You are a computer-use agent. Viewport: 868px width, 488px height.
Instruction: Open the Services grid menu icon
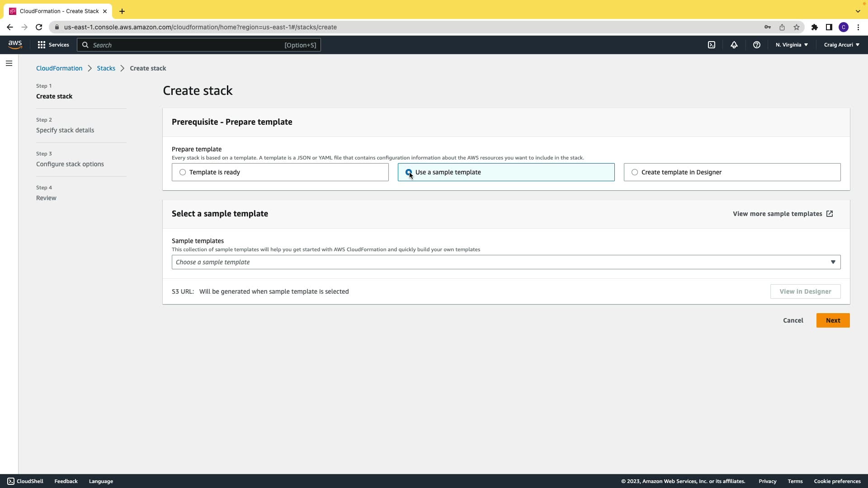click(x=42, y=45)
